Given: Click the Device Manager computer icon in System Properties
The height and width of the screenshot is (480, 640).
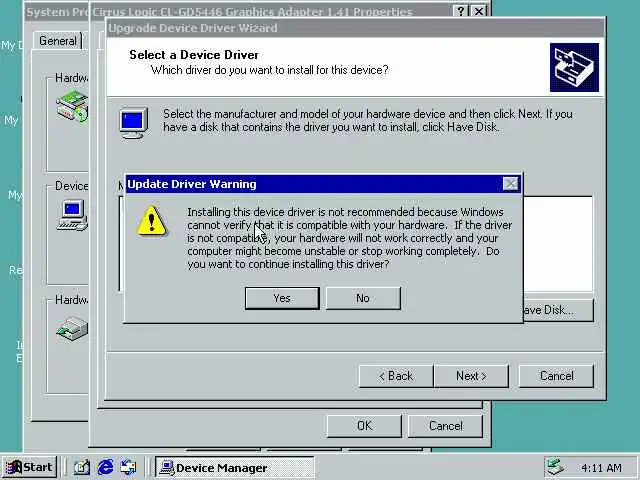Looking at the screenshot, I should (x=72, y=215).
